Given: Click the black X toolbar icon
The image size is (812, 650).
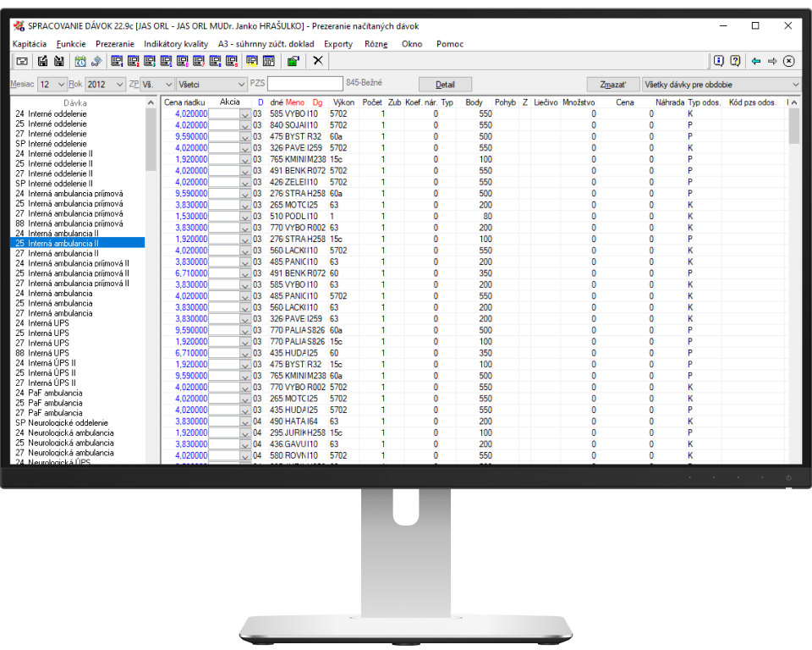Looking at the screenshot, I should pos(318,61).
